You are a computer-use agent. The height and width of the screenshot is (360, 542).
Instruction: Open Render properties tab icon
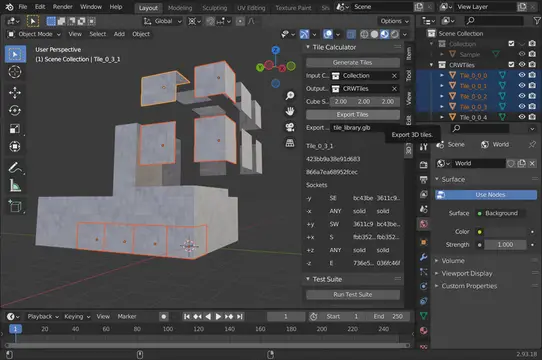(x=424, y=165)
